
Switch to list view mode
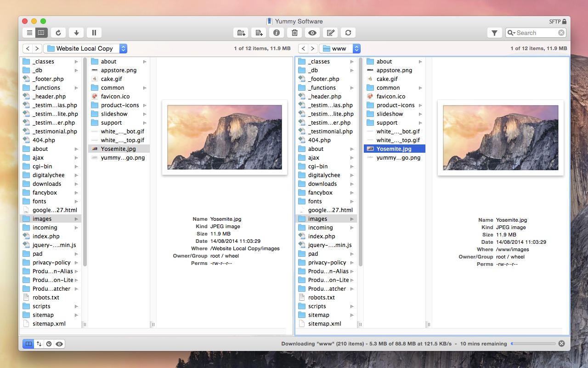tap(29, 33)
